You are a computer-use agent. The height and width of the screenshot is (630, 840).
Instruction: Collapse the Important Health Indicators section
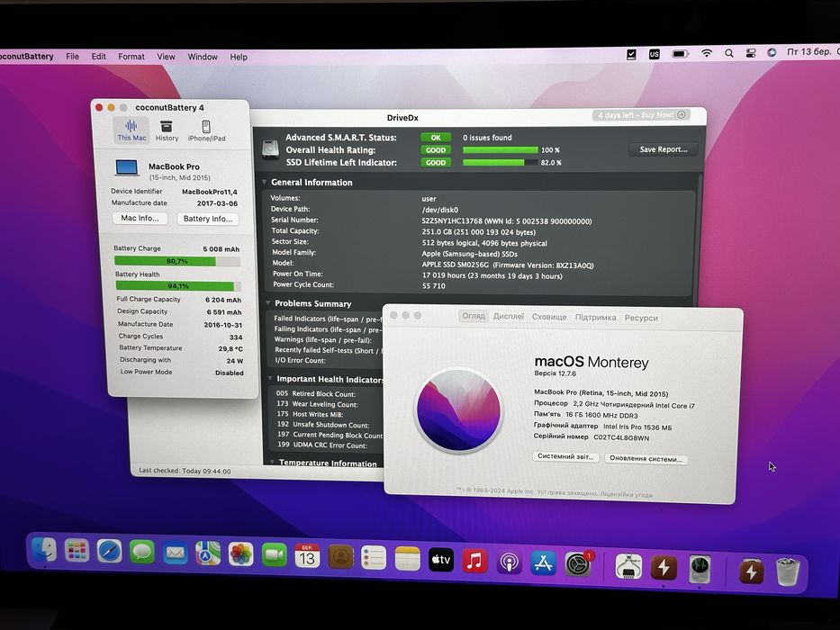click(270, 378)
